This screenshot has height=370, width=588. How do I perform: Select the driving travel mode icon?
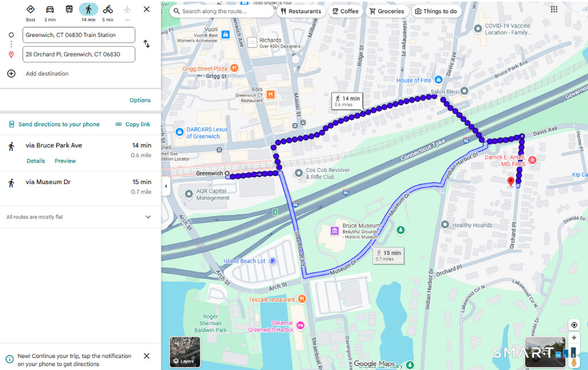(50, 10)
